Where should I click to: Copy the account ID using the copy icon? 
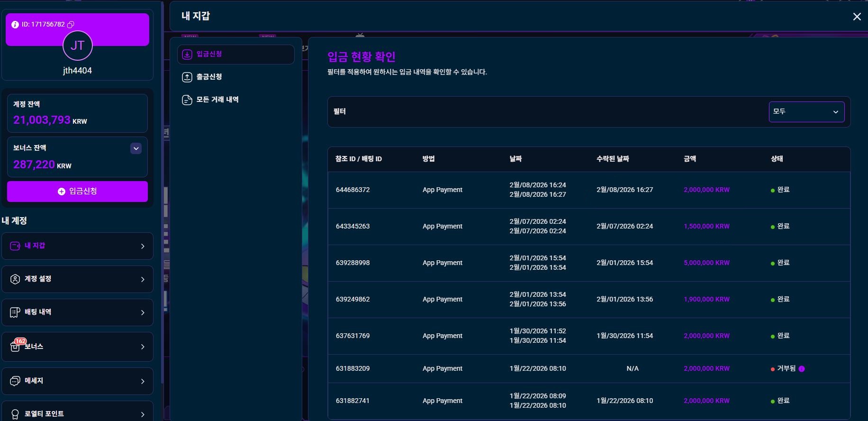tap(71, 25)
